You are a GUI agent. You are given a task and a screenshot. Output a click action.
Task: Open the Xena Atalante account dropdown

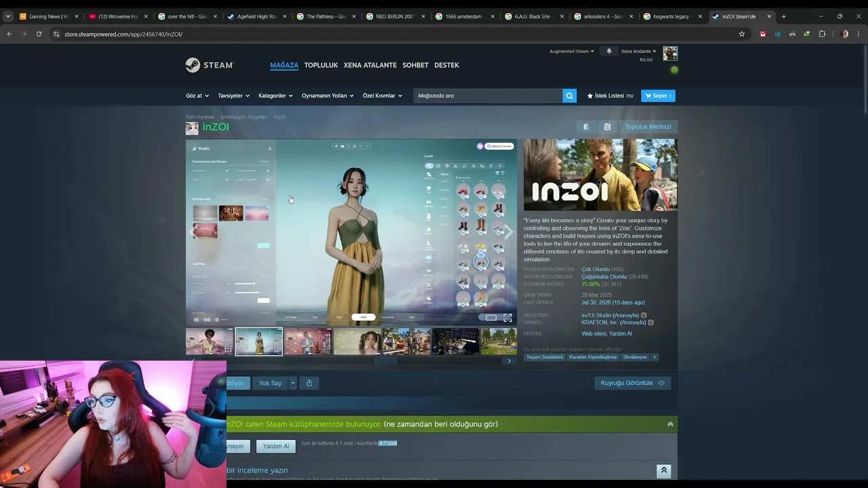[x=639, y=52]
